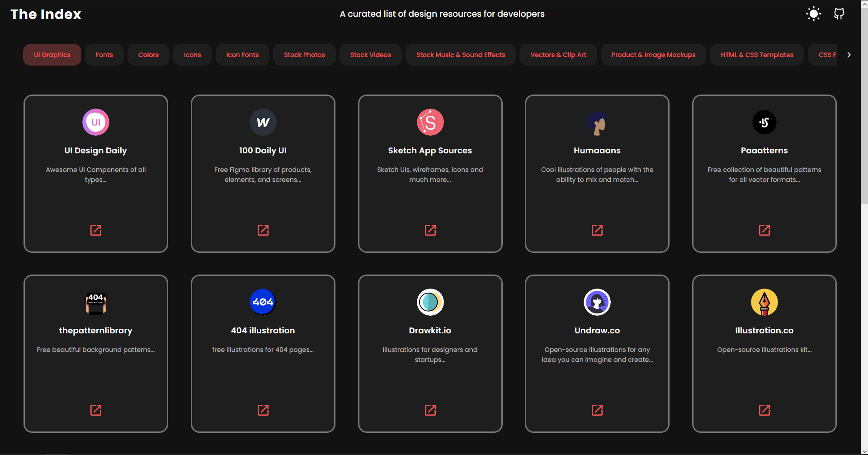Show the Stock Photos category
The width and height of the screenshot is (868, 455).
pos(304,55)
